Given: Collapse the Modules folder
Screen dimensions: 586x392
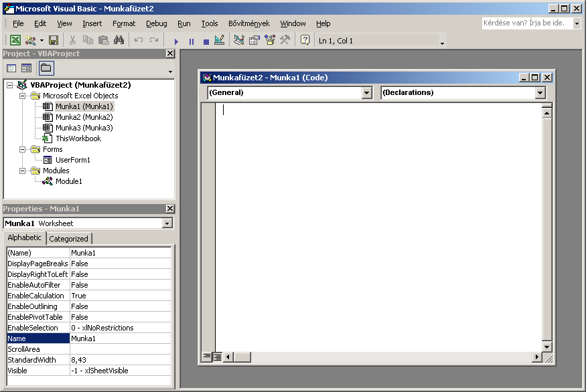Looking at the screenshot, I should click(x=22, y=171).
